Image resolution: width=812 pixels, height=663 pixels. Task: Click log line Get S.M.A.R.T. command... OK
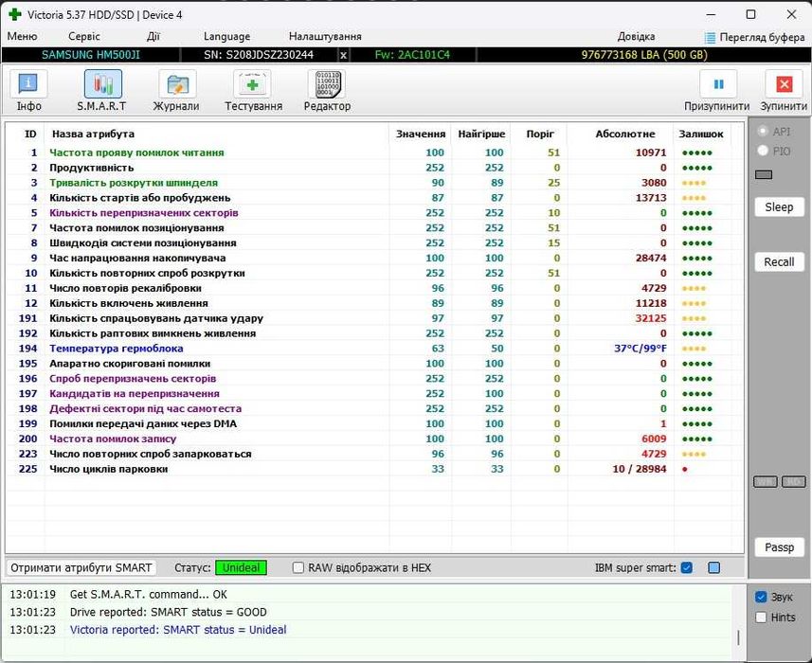coord(148,594)
